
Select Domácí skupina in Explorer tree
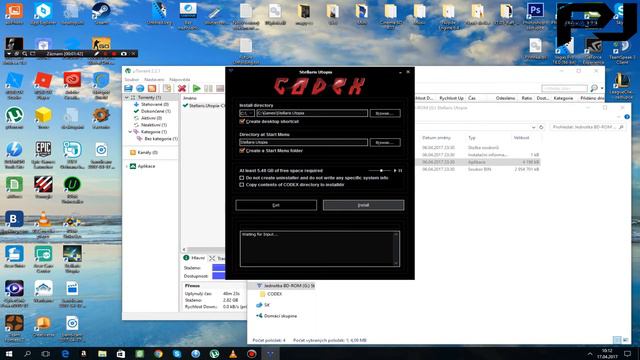pyautogui.click(x=277, y=316)
